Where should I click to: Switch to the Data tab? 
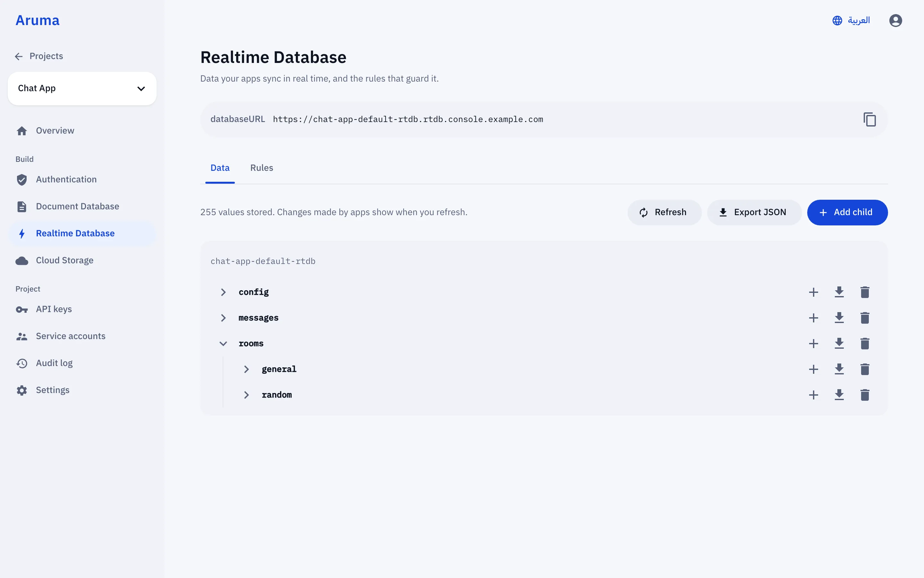(220, 168)
